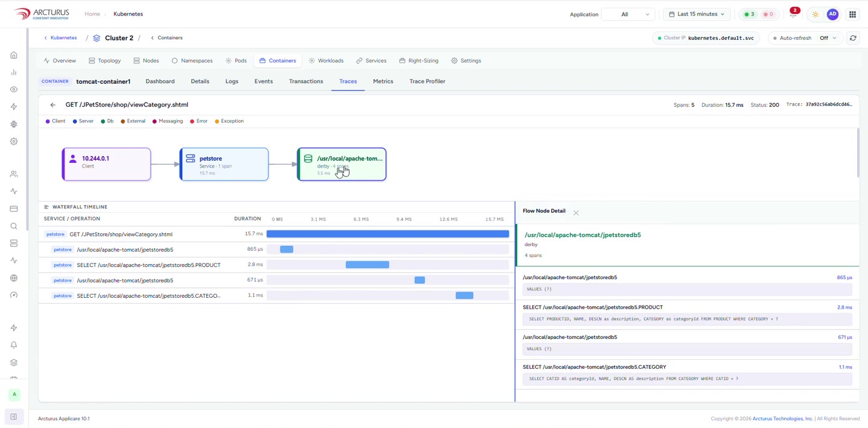Select the derby database flow node
This screenshot has height=428, width=868.
point(342,164)
